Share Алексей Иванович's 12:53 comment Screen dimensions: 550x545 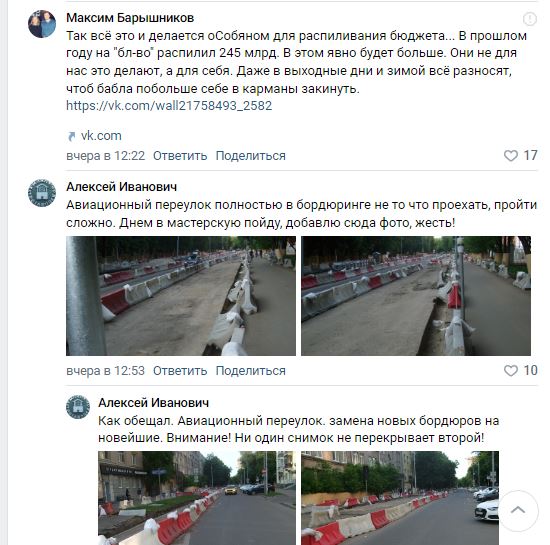(x=250, y=371)
